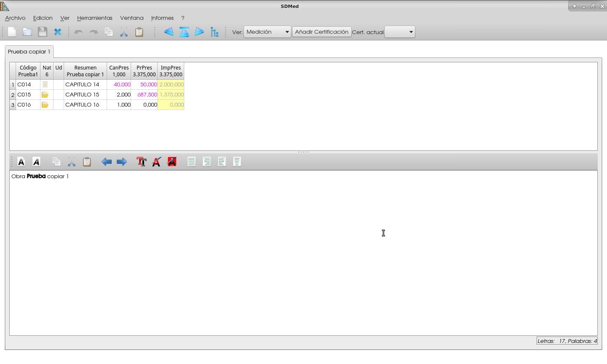Image resolution: width=607 pixels, height=364 pixels.
Task: Select the Prueba copiar 1 tab
Action: (x=29, y=52)
